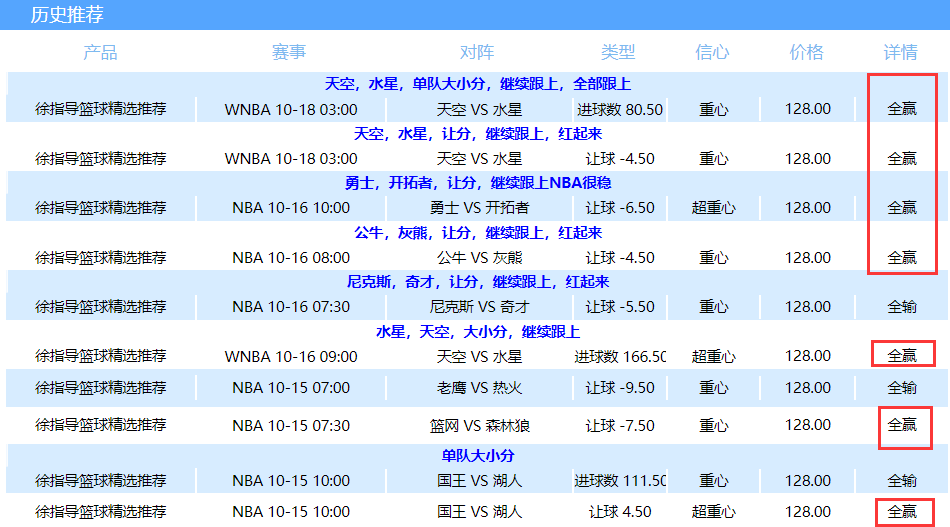
Task: Select the 进球数 166.50 type cell
Action: click(x=620, y=357)
